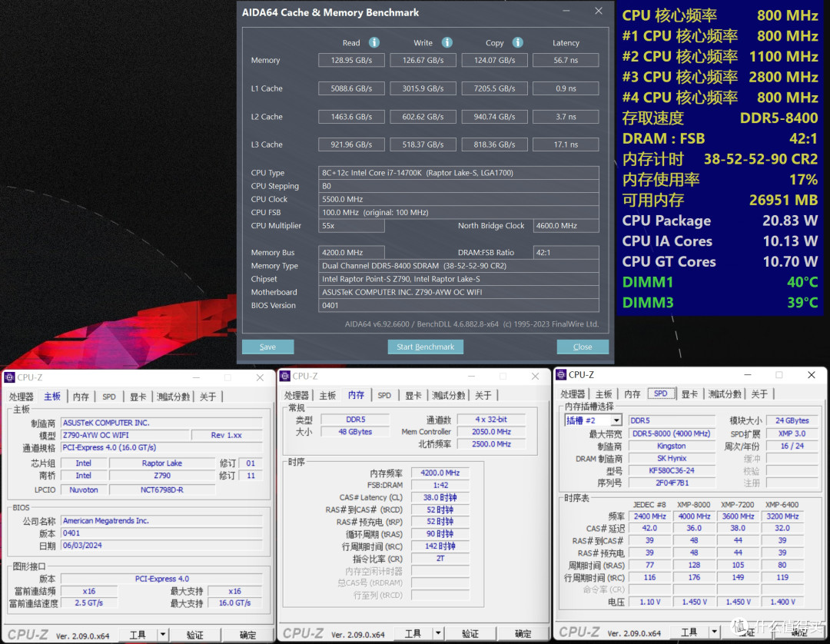The image size is (830, 644).
Task: Click the XMP 3.0 SPD extension field
Action: tap(792, 433)
